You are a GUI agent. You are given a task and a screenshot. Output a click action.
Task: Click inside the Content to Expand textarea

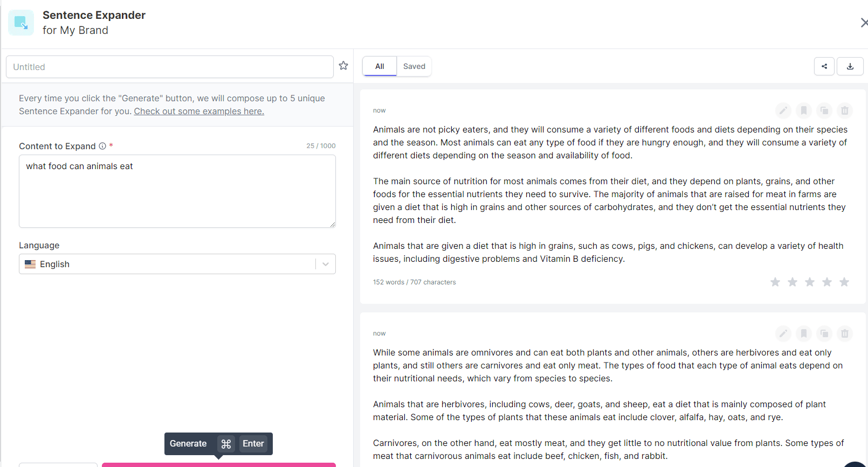(x=177, y=191)
